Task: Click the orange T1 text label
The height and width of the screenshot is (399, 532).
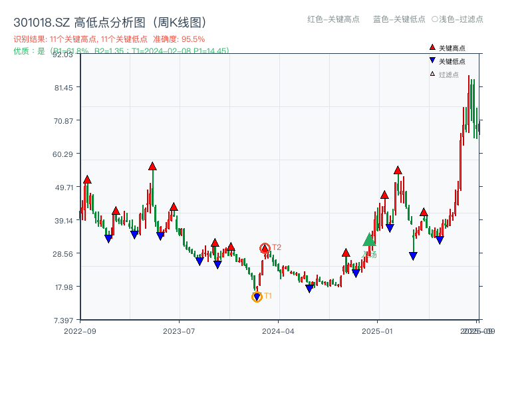Action: click(268, 296)
